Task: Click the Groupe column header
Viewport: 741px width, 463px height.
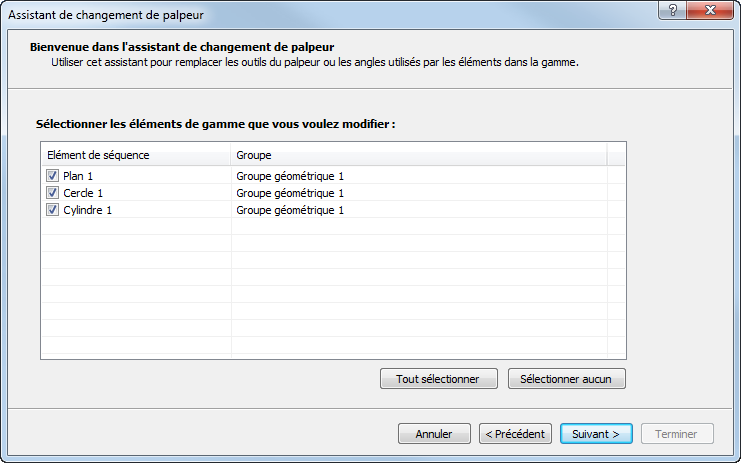Action: 418,155
